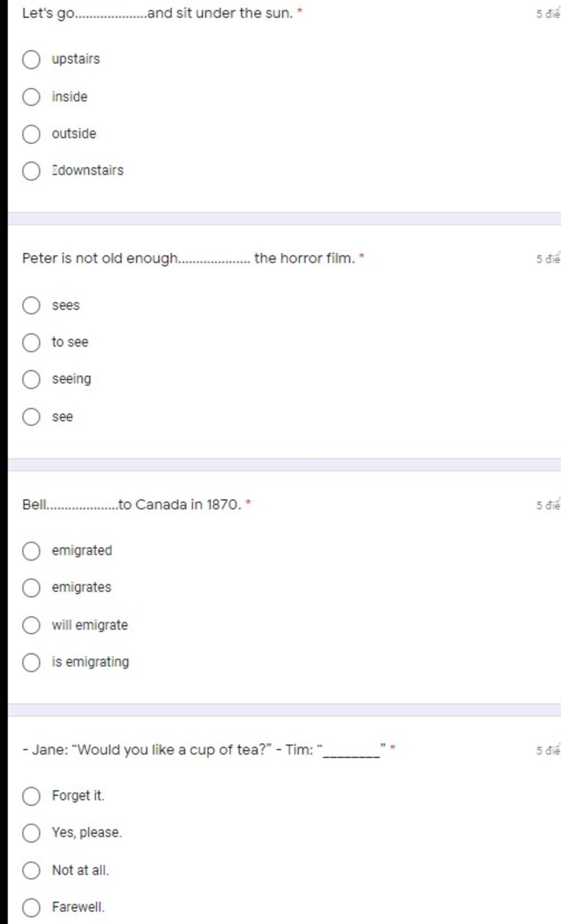The width and height of the screenshot is (561, 924).
Task: Select the 'to see' option
Action: tap(31, 343)
